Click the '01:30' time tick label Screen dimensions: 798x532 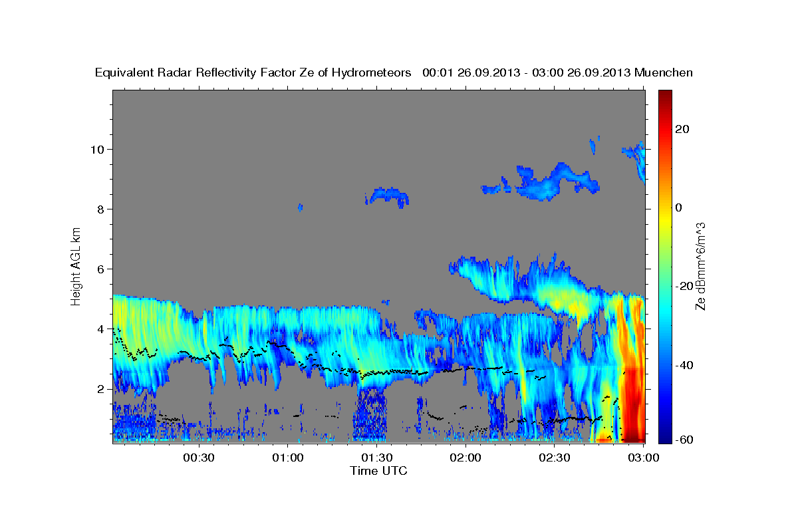(376, 458)
